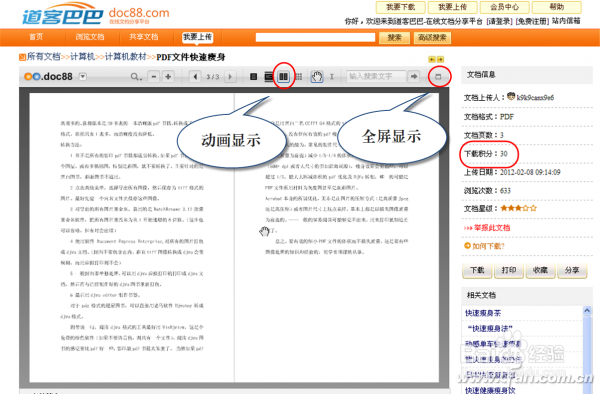Select single page view icon

click(253, 77)
